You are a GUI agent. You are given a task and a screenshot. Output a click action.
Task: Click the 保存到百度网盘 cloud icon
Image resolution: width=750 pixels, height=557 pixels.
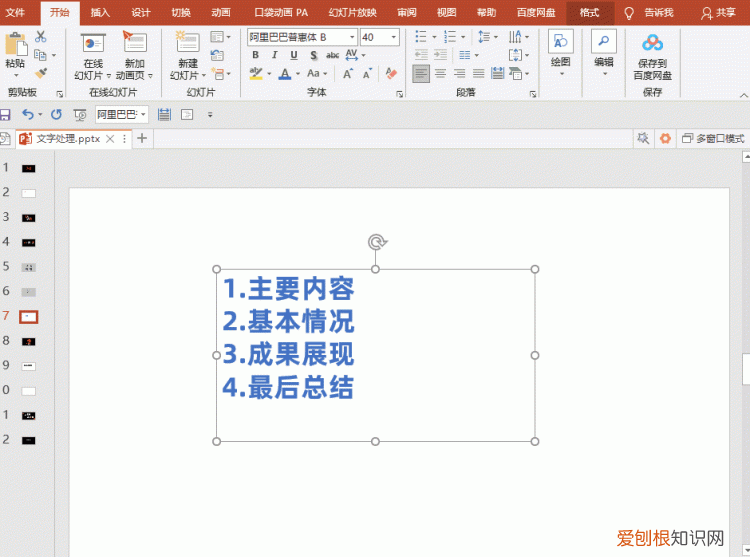tap(652, 43)
